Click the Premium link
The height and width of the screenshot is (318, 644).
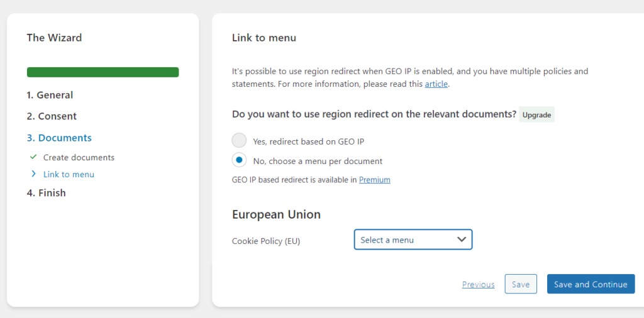point(374,180)
